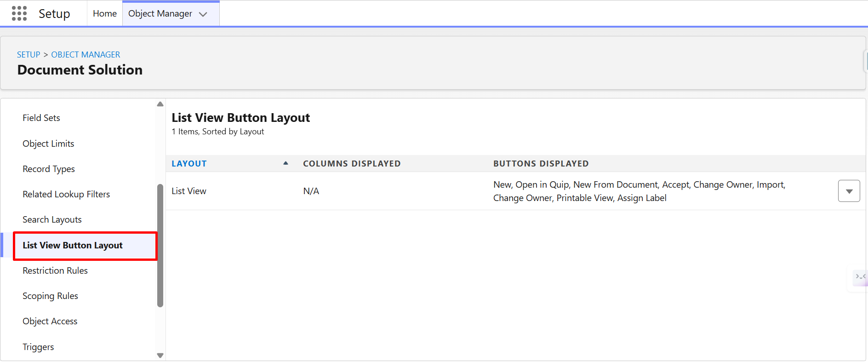Click the sort arrow on Layout column
Screen dimensions: 868x362
point(286,163)
